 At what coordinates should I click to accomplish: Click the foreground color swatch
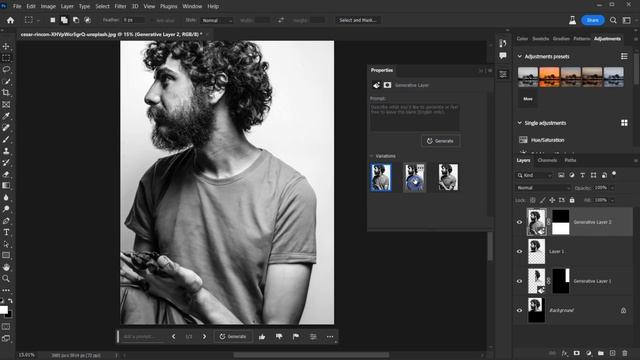pos(4,310)
